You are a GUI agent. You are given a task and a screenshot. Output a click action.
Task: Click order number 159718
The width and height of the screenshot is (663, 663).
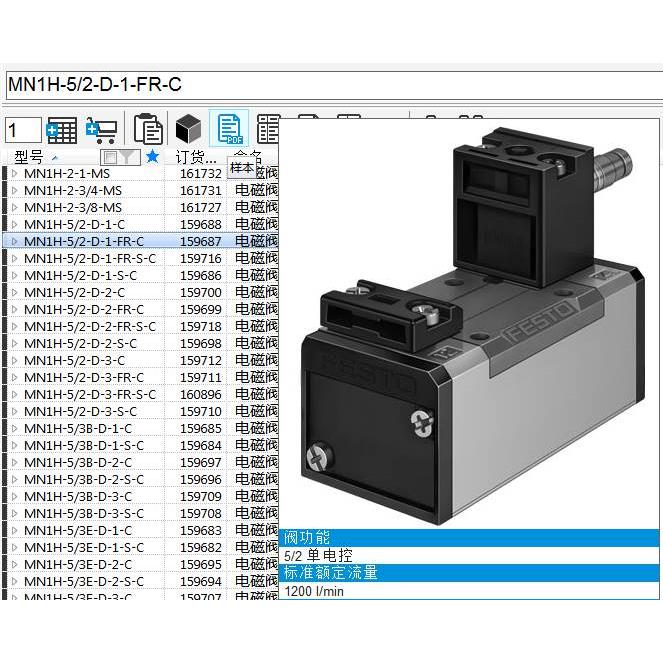pyautogui.click(x=201, y=326)
